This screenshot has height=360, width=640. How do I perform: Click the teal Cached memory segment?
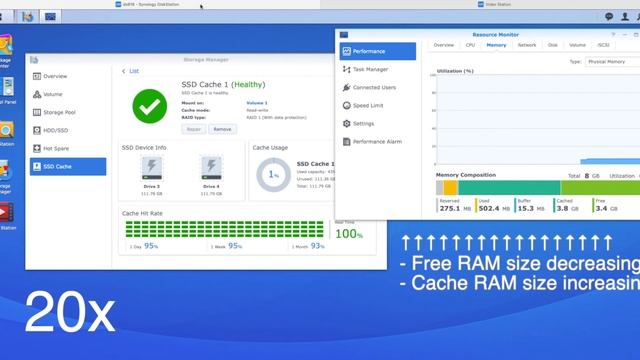(x=509, y=188)
